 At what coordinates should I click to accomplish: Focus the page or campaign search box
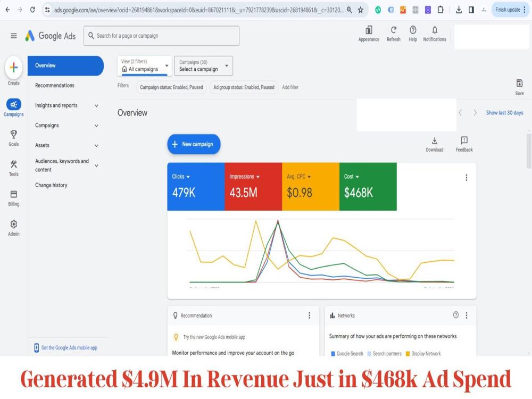pos(162,36)
